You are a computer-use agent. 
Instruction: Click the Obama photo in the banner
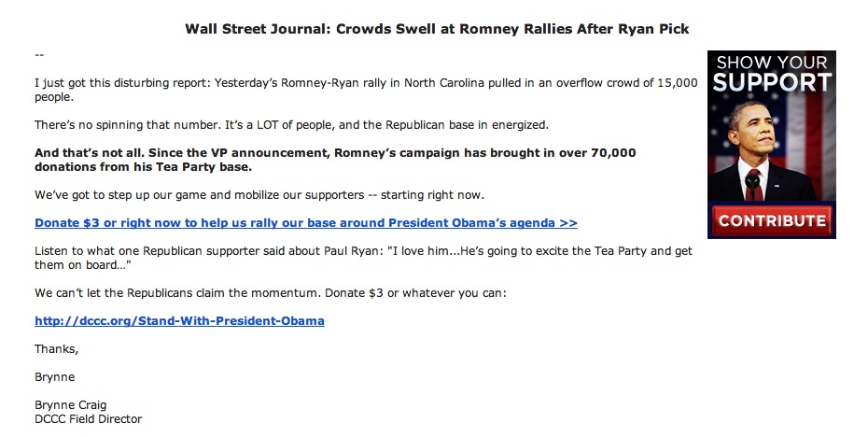(763, 150)
